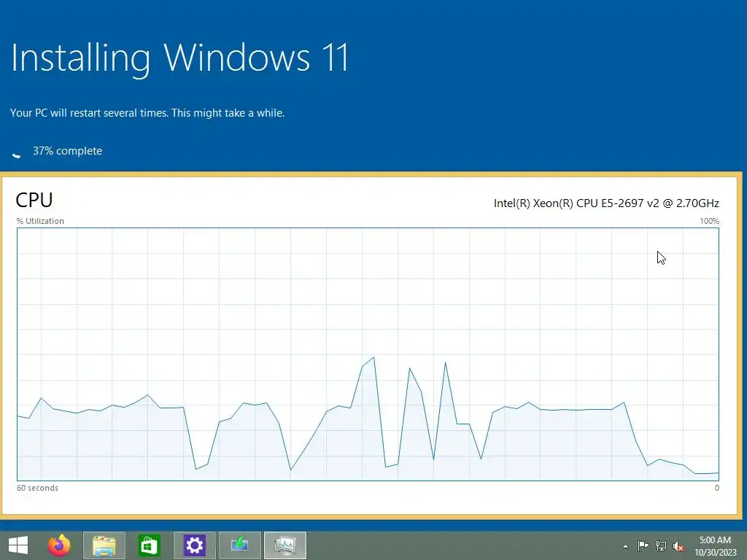Screen dimensions: 747x560
Task: Open the Action Center flag icon
Action: tap(643, 545)
